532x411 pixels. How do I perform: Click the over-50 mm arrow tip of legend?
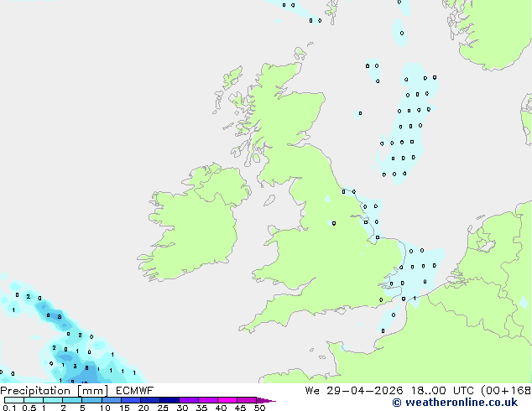(266, 400)
